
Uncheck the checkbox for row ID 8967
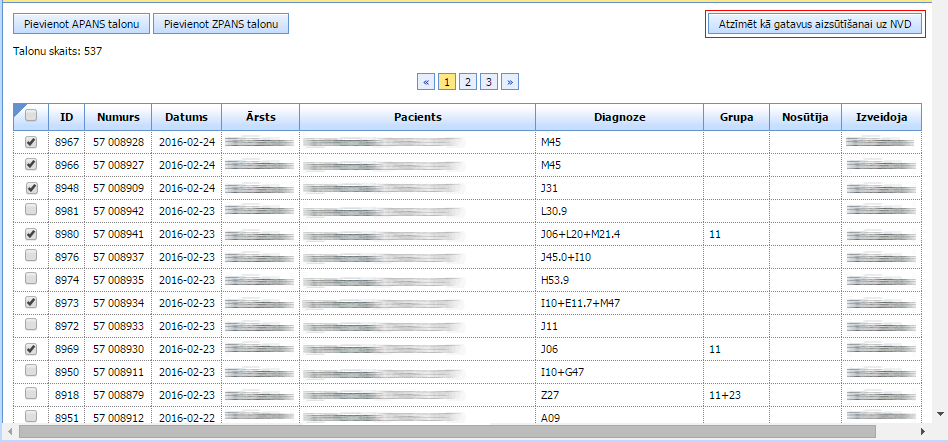click(x=31, y=143)
